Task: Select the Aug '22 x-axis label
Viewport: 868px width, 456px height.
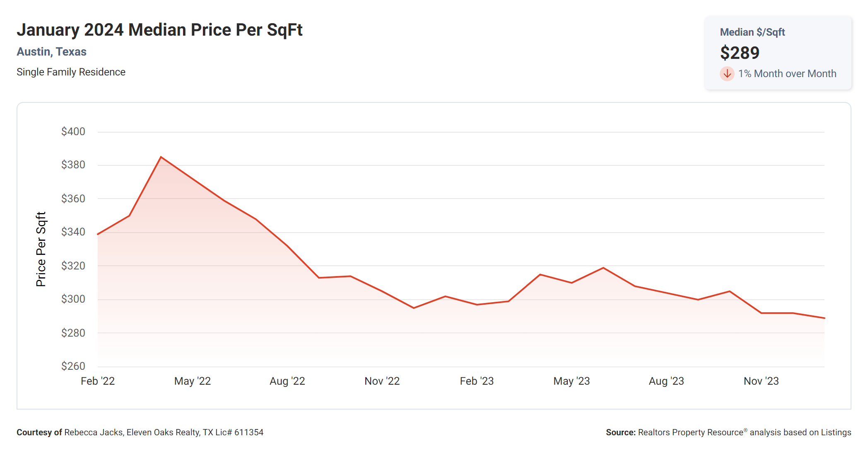Action: tap(287, 381)
